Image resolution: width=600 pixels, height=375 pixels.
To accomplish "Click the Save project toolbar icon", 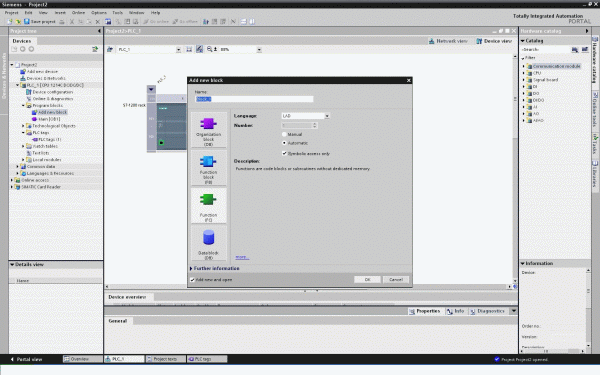I will pyautogui.click(x=27, y=22).
